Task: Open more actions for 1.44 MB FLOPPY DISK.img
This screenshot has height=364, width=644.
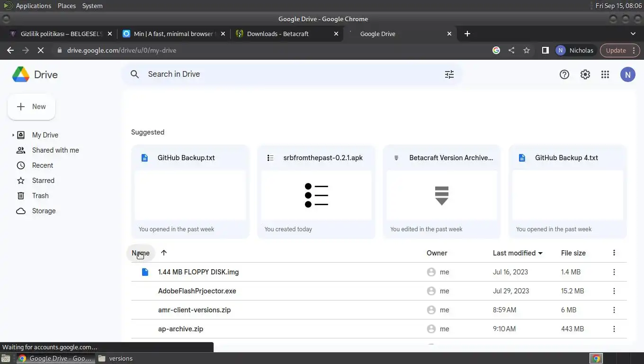Action: point(614,272)
